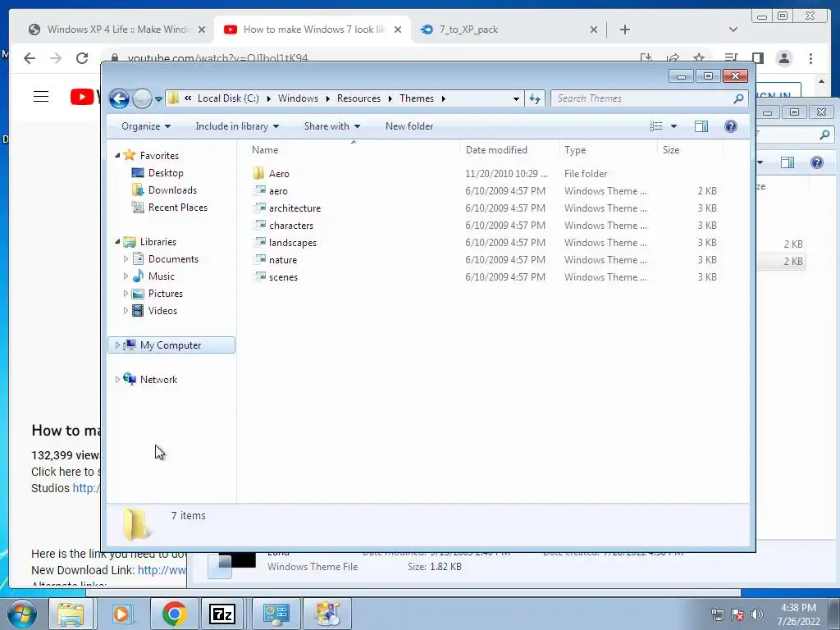Click Chrome back navigation arrow

[30, 58]
